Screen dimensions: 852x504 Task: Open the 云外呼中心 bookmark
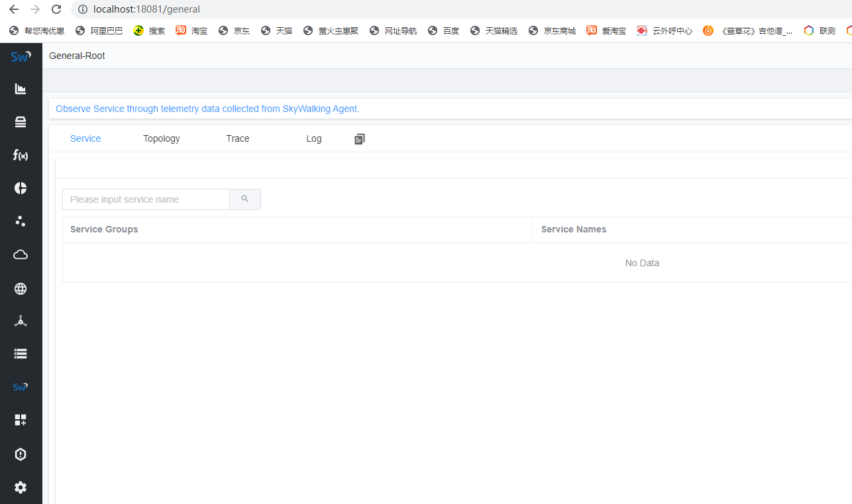665,30
